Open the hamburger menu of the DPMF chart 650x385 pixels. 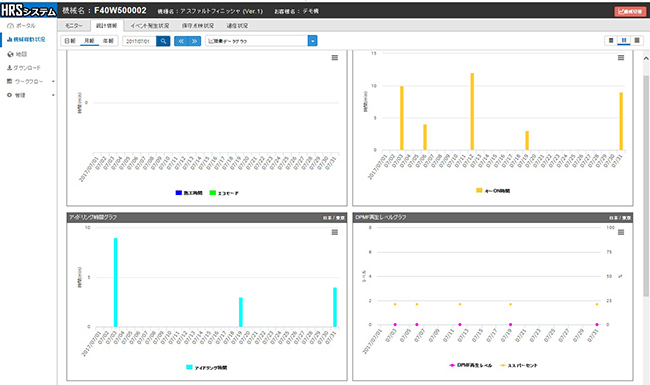[x=621, y=232]
